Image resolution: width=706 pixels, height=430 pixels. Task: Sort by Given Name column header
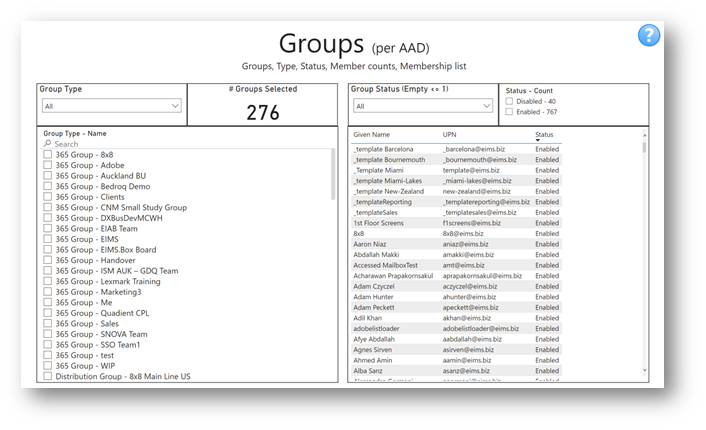click(371, 135)
